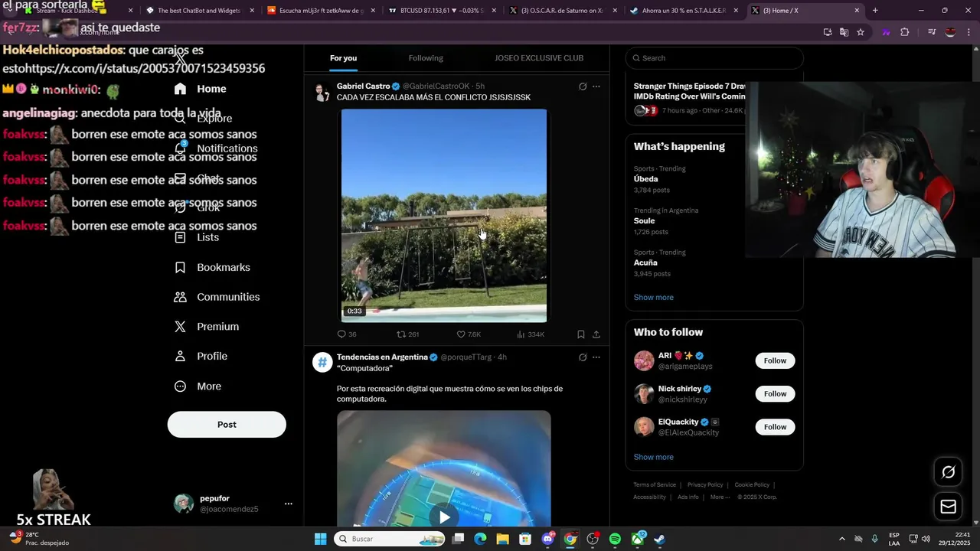Open Terms of Service link
980x551 pixels.
tap(655, 484)
